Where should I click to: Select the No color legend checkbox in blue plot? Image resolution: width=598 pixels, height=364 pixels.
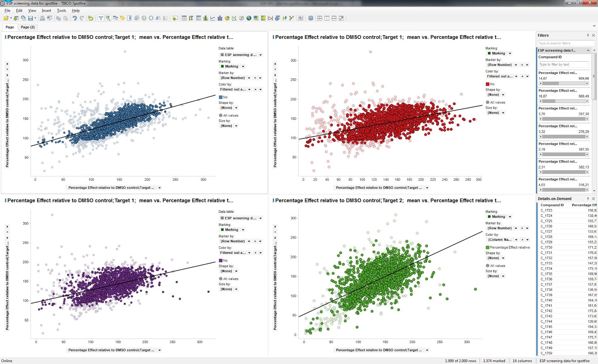(220, 97)
